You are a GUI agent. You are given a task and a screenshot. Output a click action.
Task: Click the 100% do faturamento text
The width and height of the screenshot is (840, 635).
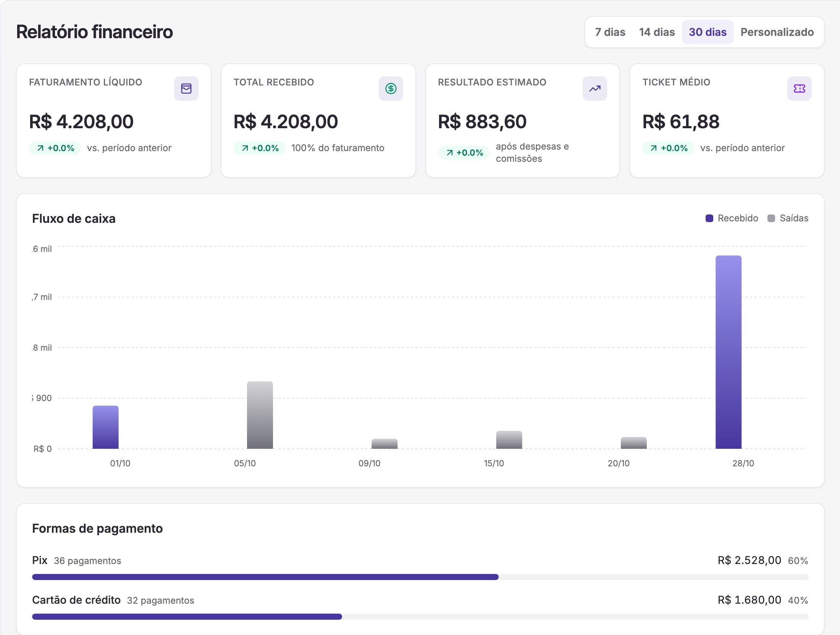(x=338, y=148)
